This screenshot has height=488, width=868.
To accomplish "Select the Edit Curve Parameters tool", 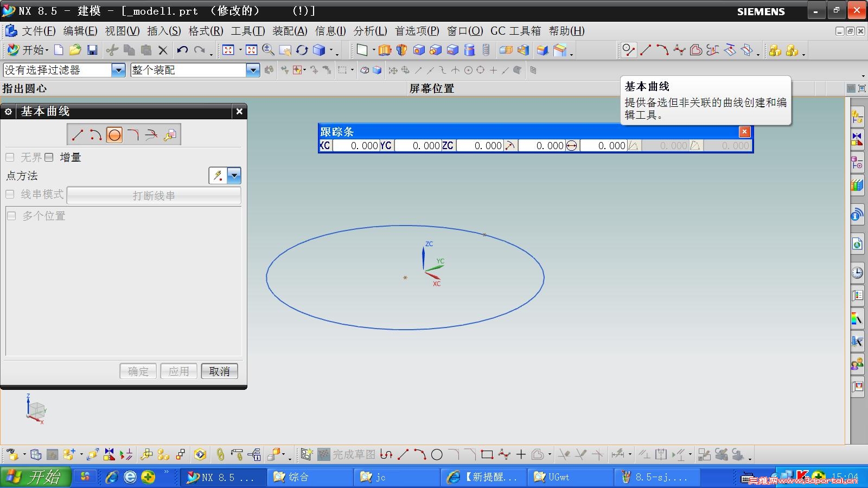I will (x=170, y=134).
